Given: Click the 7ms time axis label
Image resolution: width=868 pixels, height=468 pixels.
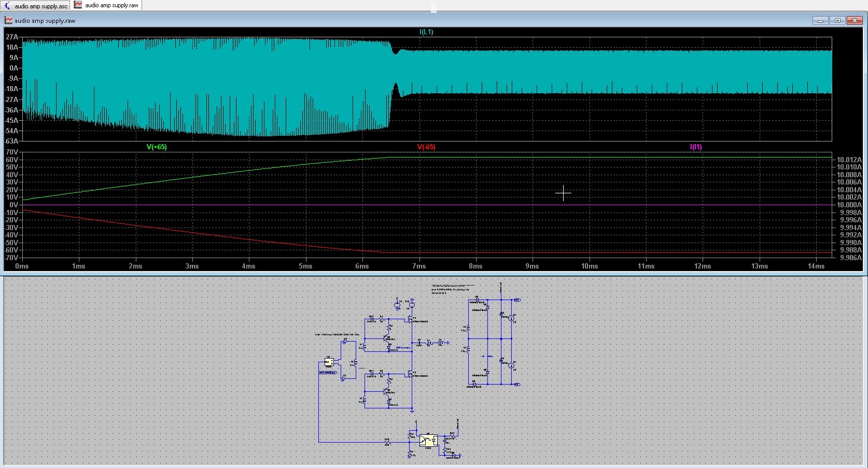Looking at the screenshot, I should click(419, 266).
